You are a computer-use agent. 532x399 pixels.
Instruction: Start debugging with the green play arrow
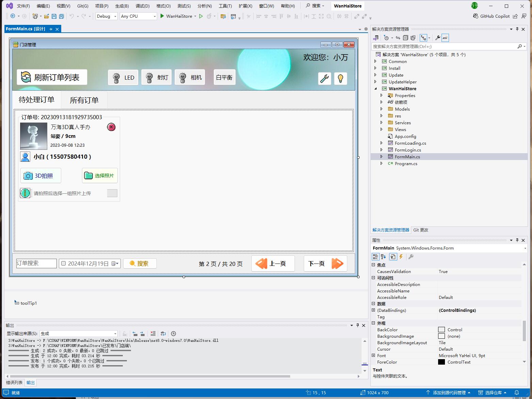pyautogui.click(x=162, y=16)
